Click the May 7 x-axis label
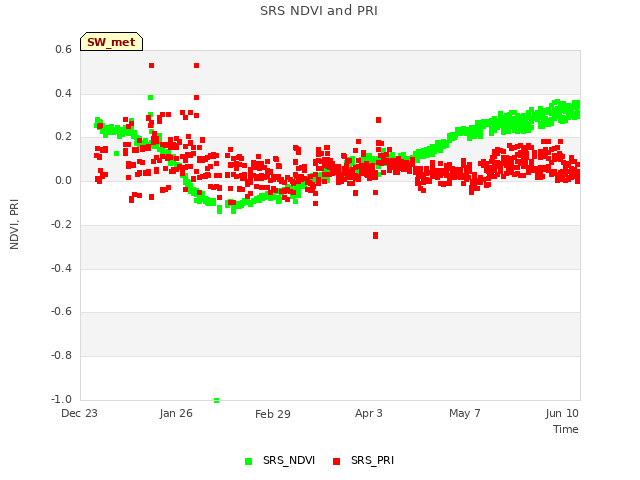Viewport: 640px width, 480px height. point(464,413)
